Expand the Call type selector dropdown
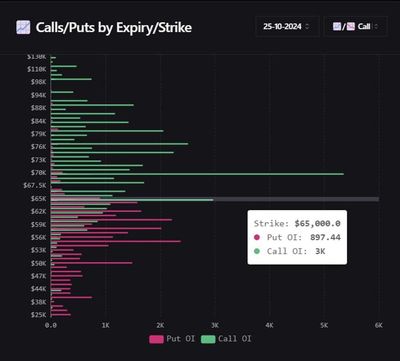 [356, 26]
